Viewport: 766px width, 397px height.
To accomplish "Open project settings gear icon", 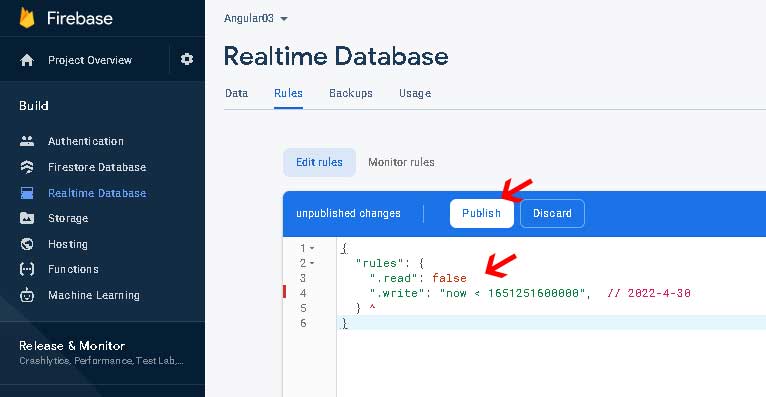I will 187,59.
